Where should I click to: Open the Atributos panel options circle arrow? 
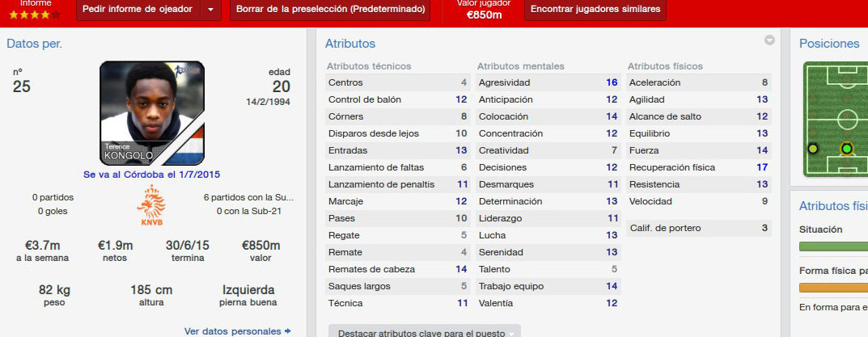[x=769, y=40]
